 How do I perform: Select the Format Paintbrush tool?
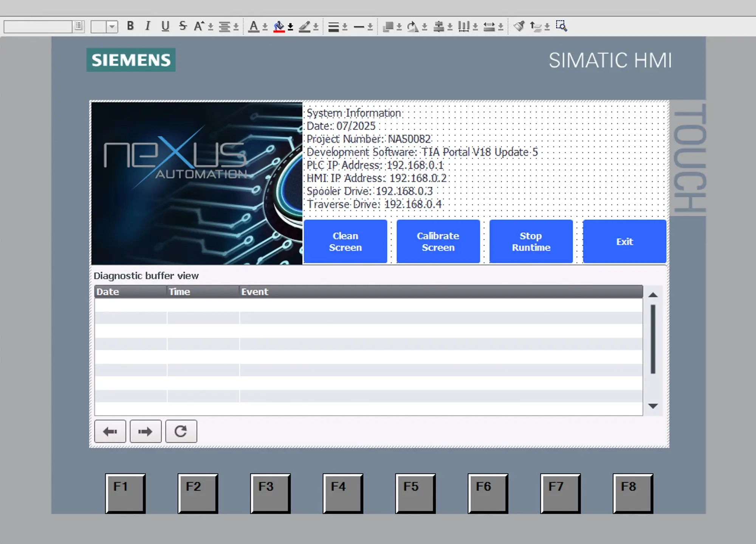[x=519, y=26]
